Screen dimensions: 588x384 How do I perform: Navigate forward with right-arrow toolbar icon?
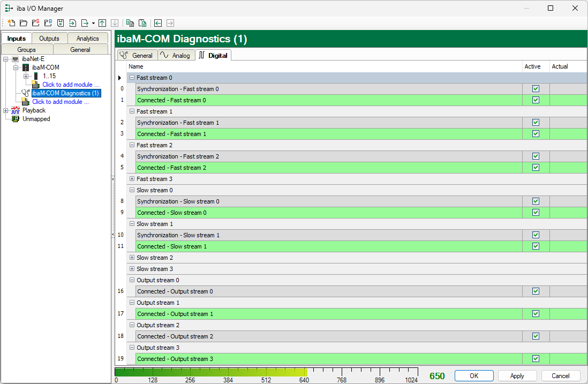[170, 23]
